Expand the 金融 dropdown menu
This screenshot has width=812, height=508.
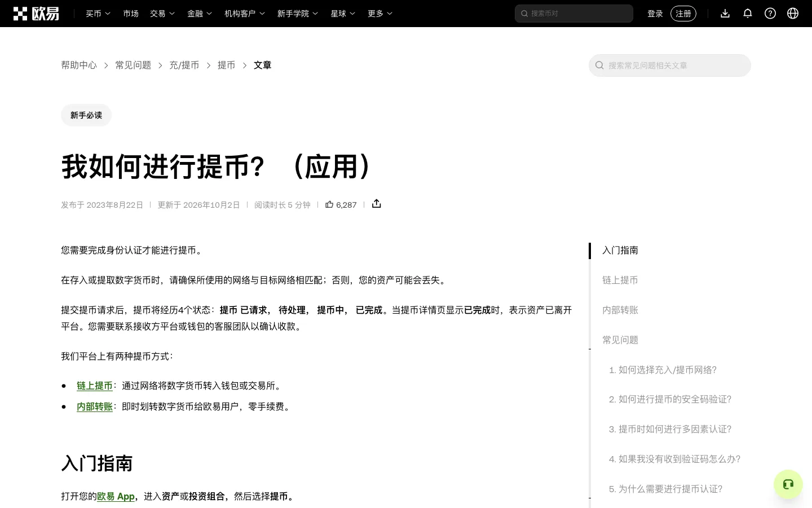pyautogui.click(x=200, y=14)
